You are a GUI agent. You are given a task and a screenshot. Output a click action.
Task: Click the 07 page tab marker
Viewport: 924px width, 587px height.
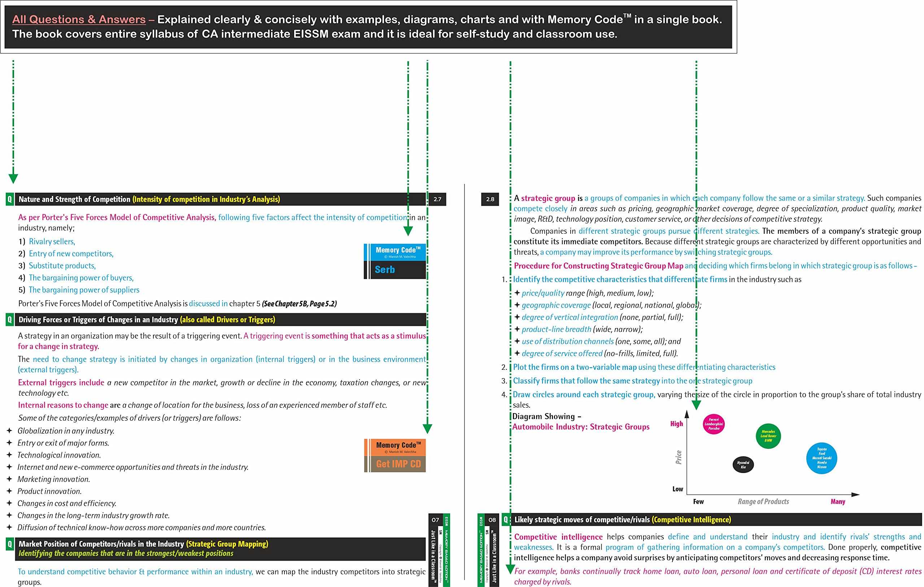[x=435, y=520]
